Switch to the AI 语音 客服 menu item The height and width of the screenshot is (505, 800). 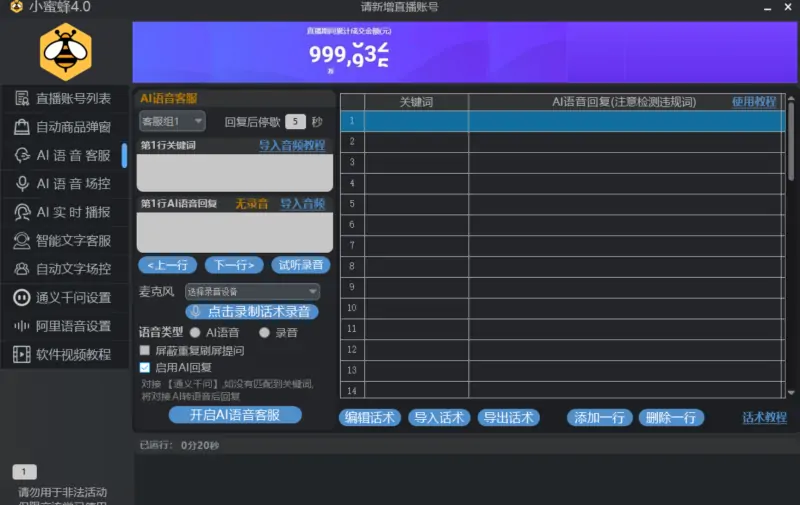tap(73, 156)
